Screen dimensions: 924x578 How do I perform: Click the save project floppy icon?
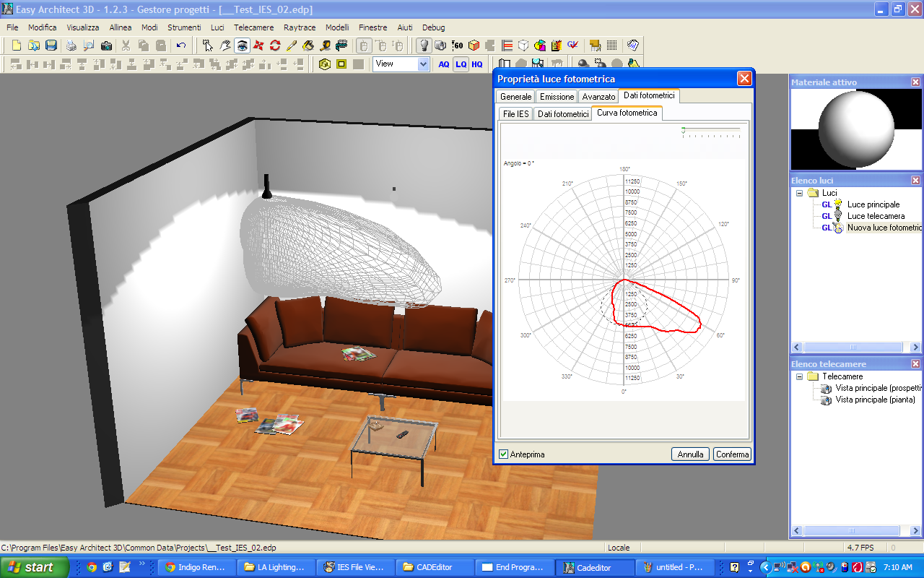[x=51, y=46]
